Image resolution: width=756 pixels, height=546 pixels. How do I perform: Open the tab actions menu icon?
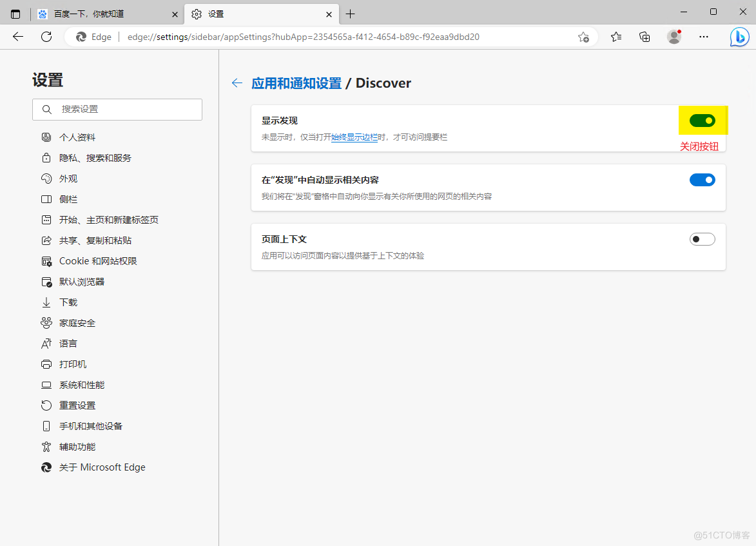15,14
